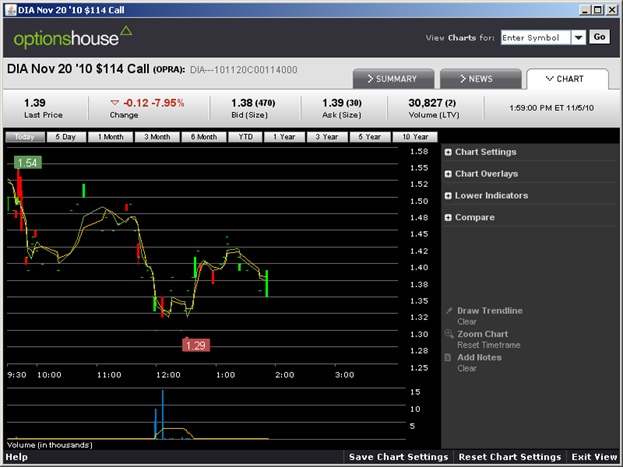Click the Enter Symbol input field
This screenshot has width=623, height=469.
pos(536,38)
